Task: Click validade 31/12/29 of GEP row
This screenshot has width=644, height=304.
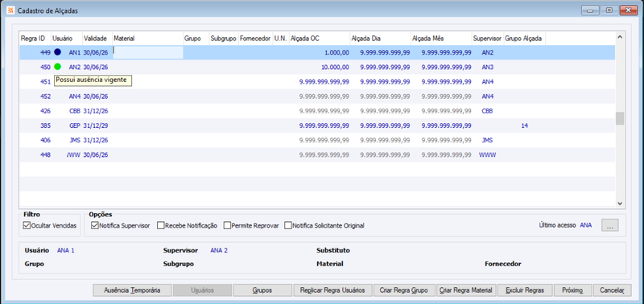Action: click(96, 125)
